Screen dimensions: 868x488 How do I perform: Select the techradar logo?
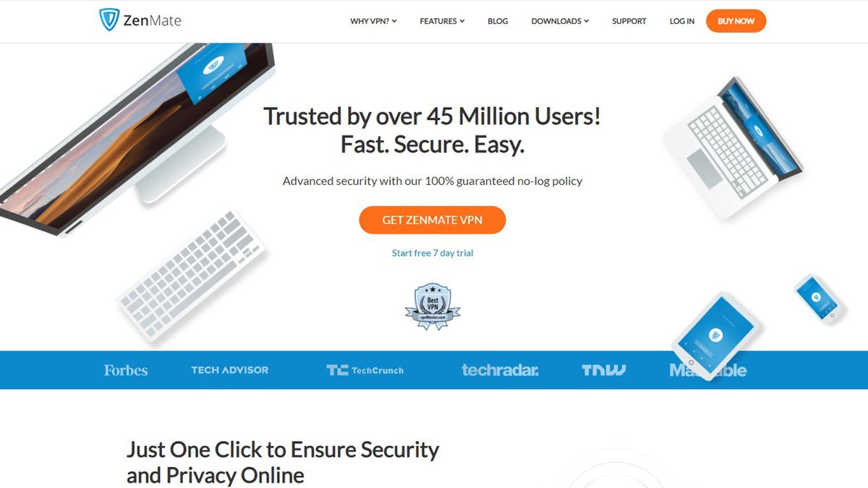(500, 370)
